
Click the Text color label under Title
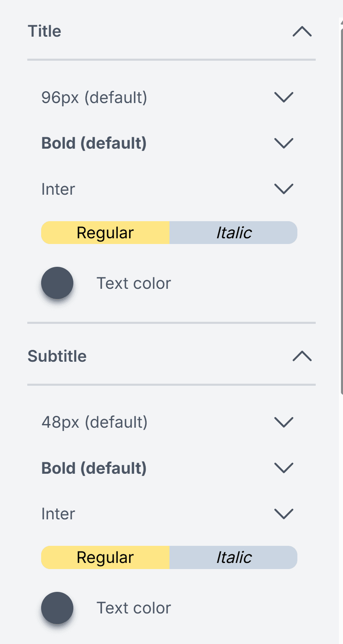pyautogui.click(x=133, y=283)
